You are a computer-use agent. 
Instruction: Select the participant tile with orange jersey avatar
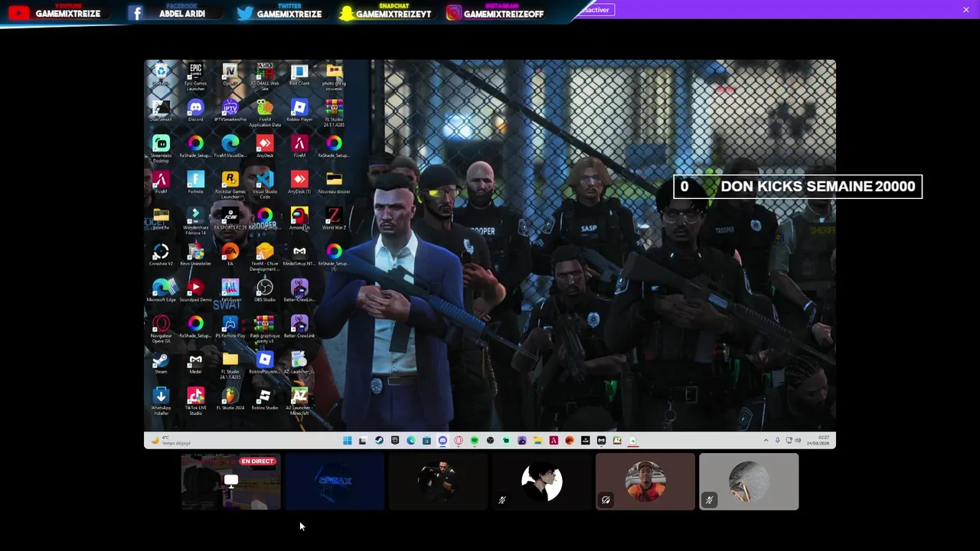pos(645,481)
